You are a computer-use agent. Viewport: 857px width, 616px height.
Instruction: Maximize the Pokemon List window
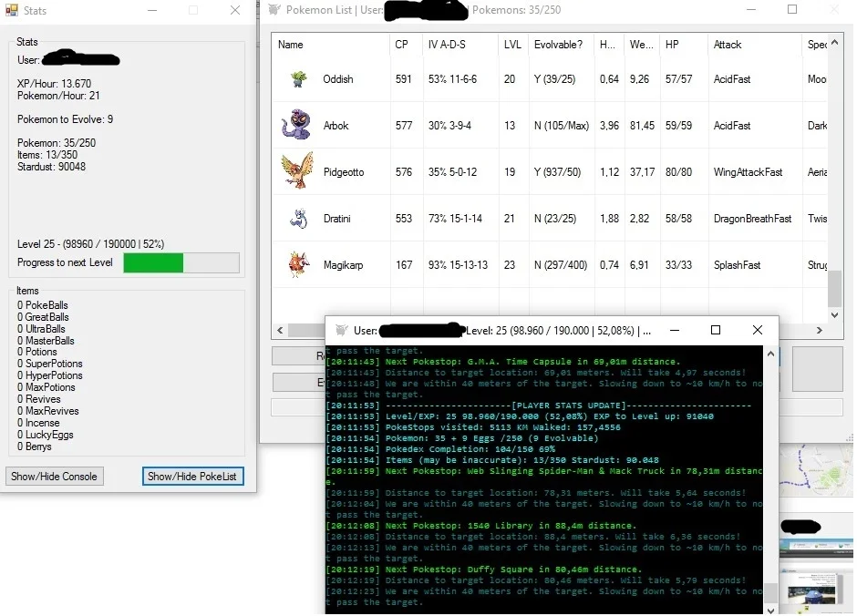coord(792,9)
